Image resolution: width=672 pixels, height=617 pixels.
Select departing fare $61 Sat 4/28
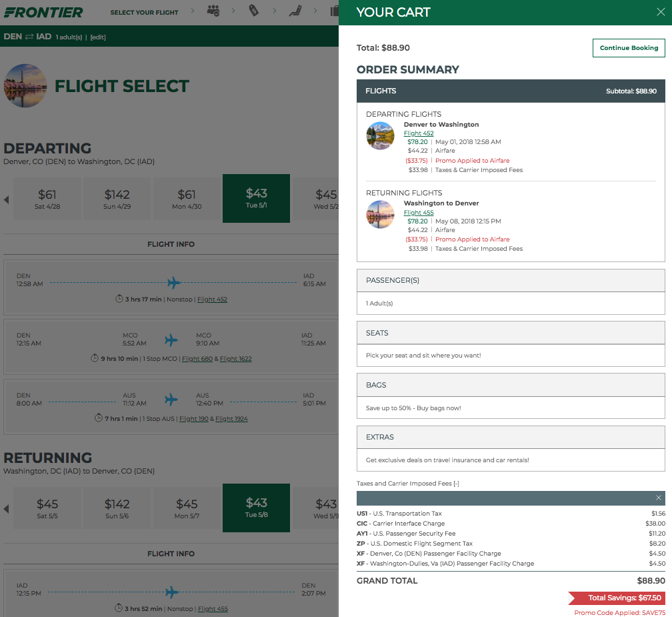[x=47, y=199]
